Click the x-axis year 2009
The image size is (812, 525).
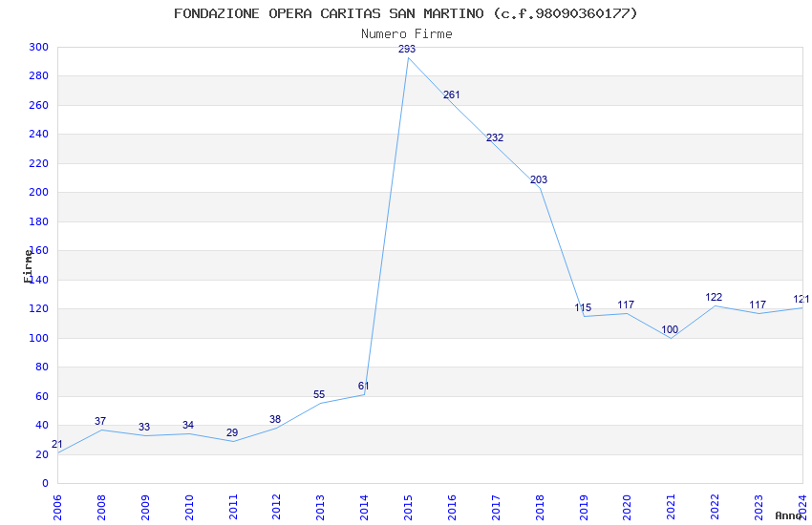click(145, 508)
